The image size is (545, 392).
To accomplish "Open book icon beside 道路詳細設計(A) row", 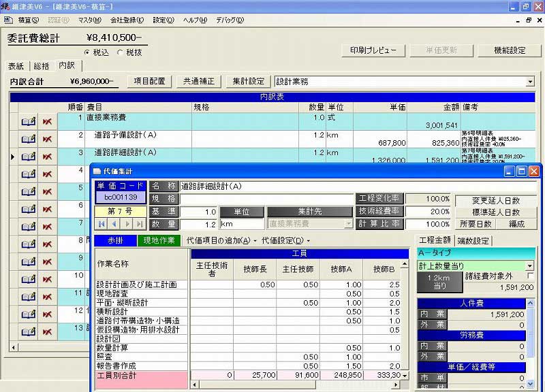I will pyautogui.click(x=27, y=156).
